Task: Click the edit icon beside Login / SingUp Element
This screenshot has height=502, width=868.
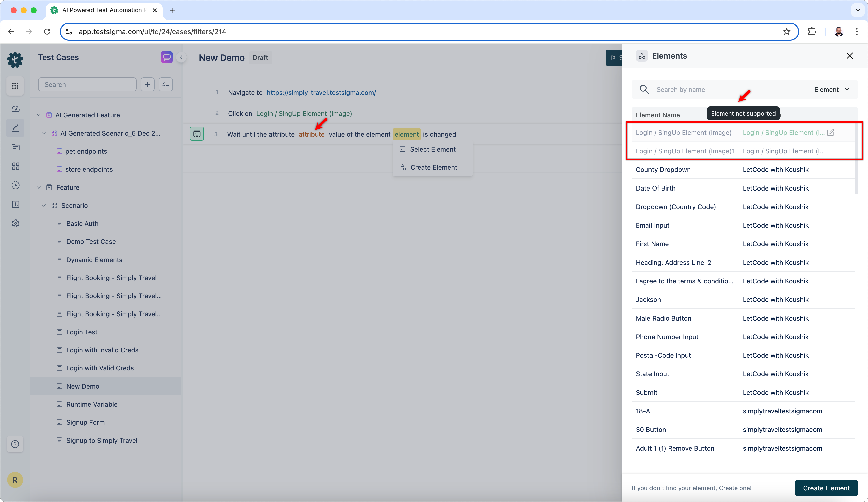Action: click(831, 133)
